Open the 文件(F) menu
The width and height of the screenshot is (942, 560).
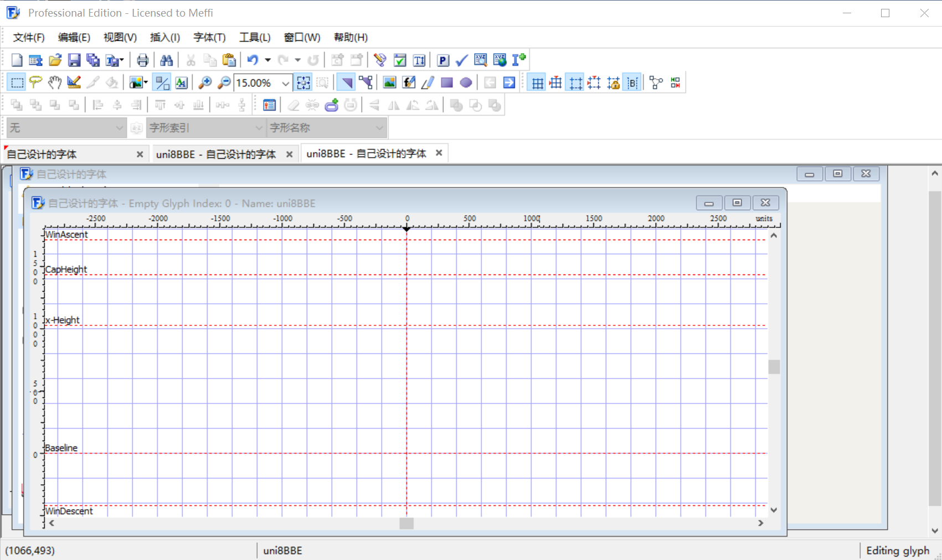point(29,37)
